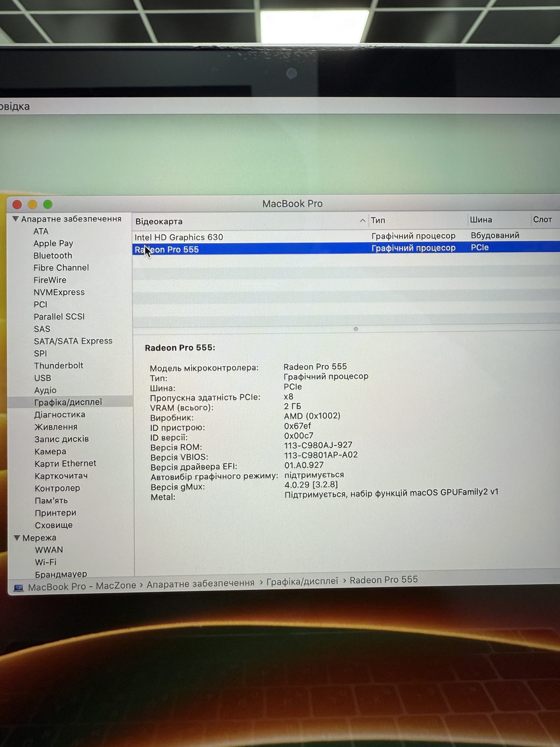Select Запис дисків in the sidebar

(62, 439)
